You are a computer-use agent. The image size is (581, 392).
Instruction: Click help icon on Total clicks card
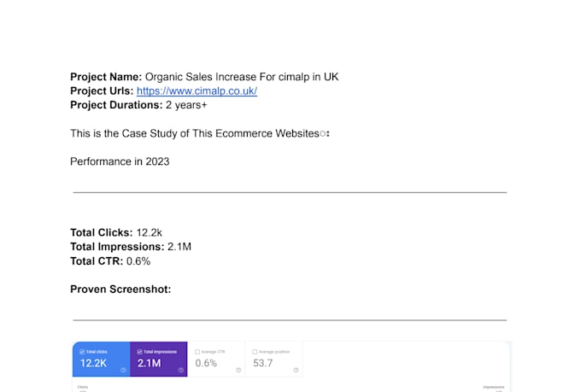(123, 370)
